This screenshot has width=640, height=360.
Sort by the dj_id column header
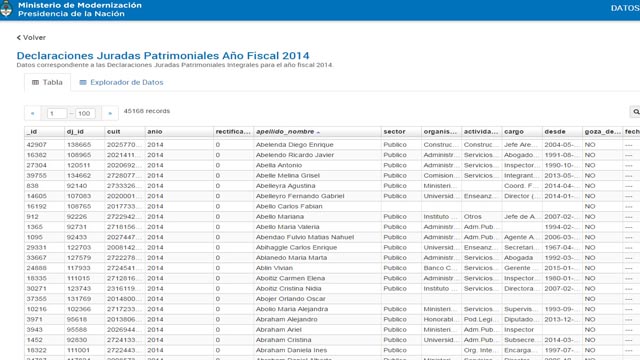coord(84,132)
